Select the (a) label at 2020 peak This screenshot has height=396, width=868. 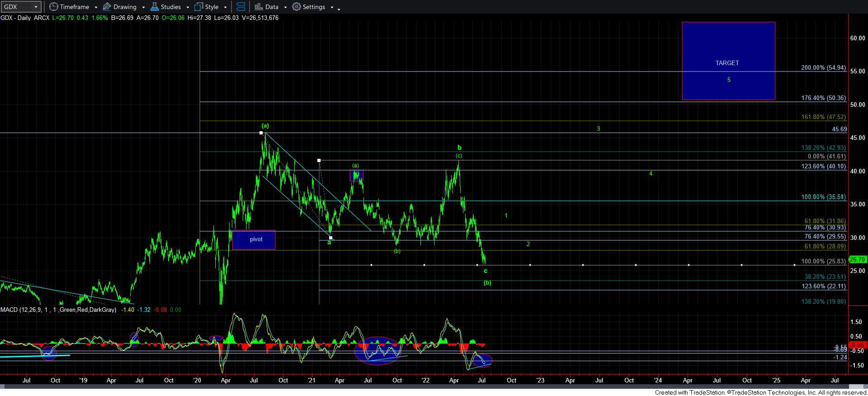(x=265, y=126)
